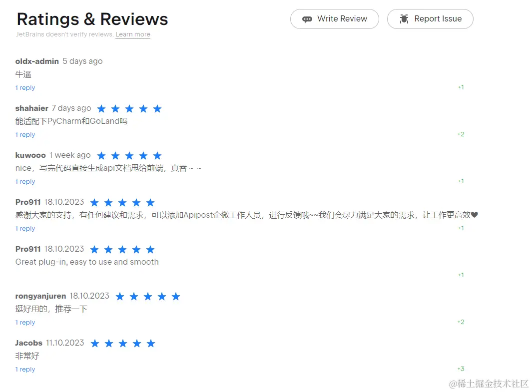Click the second star in Pro911's second review rating

[108, 249]
